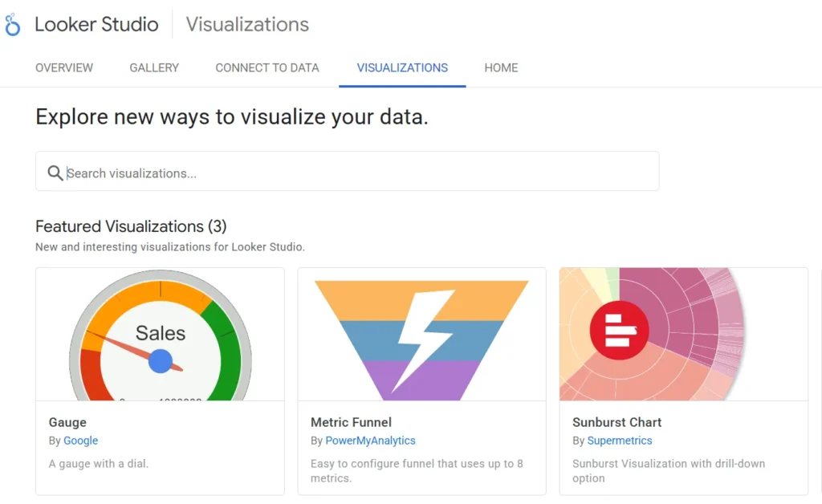This screenshot has height=504, width=822.
Task: Open the Overview tab
Action: click(x=64, y=68)
